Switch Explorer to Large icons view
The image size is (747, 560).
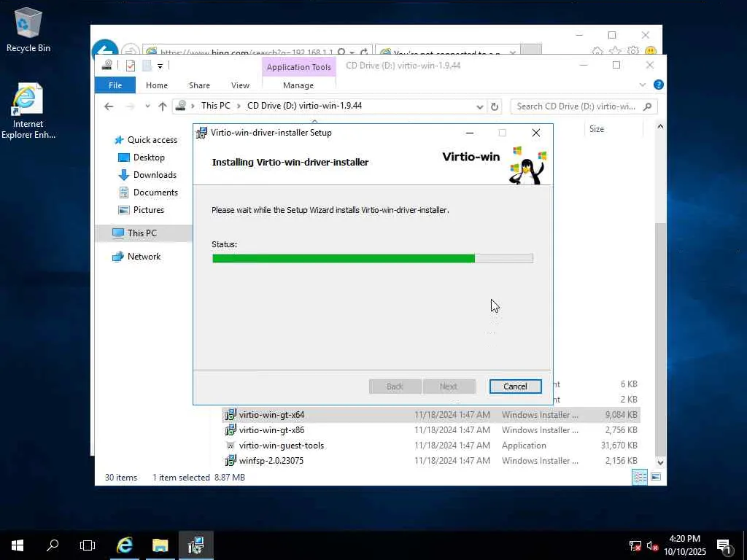click(656, 477)
